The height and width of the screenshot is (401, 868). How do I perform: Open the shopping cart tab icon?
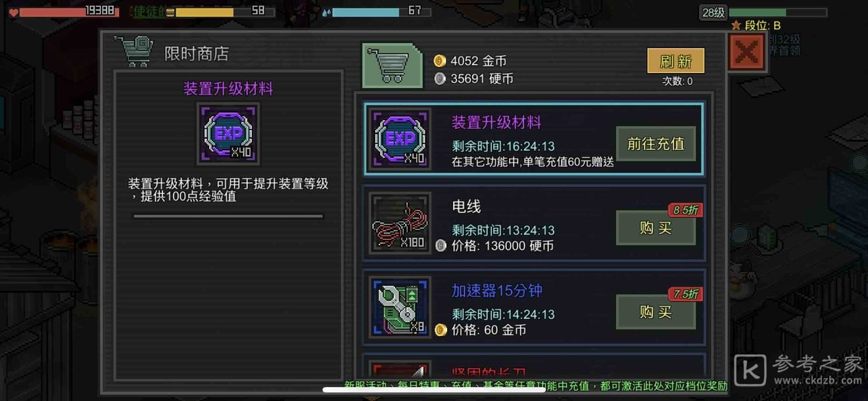(x=392, y=66)
